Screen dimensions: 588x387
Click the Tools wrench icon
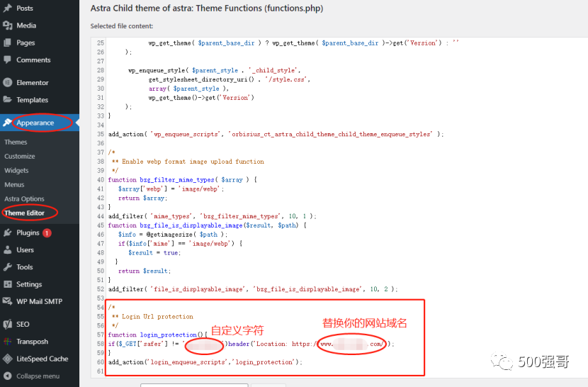pos(8,267)
